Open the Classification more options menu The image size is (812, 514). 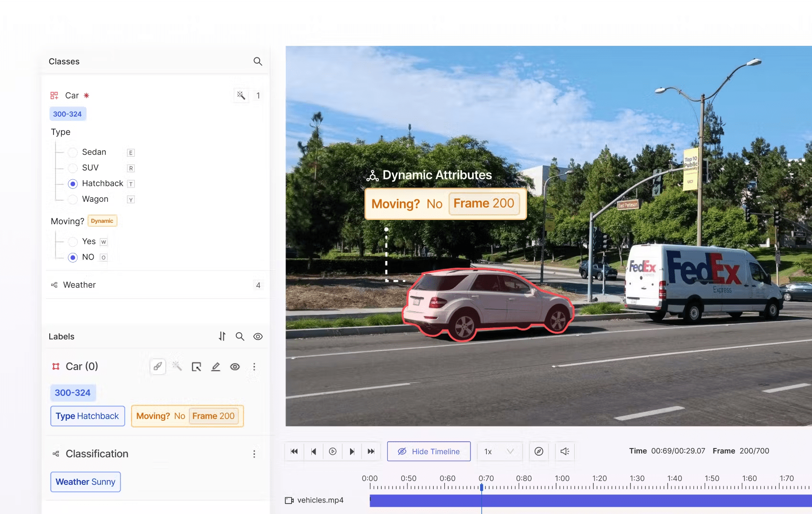coord(254,454)
